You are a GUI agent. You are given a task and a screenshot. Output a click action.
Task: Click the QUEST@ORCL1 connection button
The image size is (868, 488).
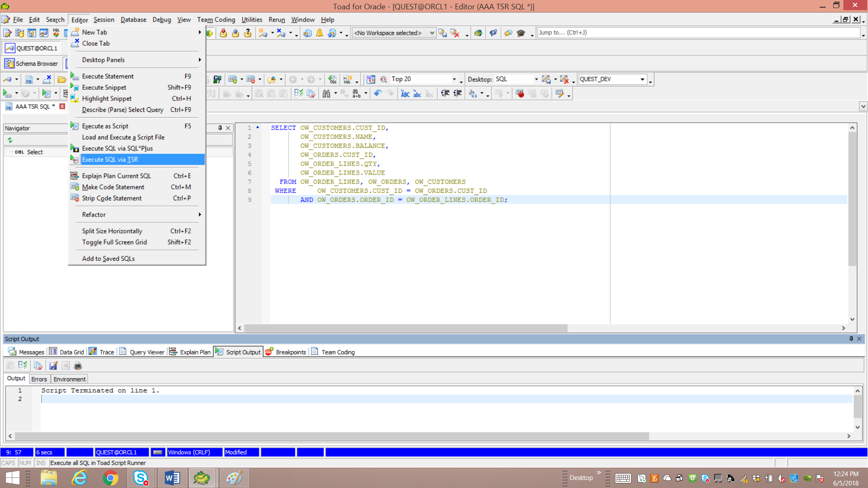point(31,48)
